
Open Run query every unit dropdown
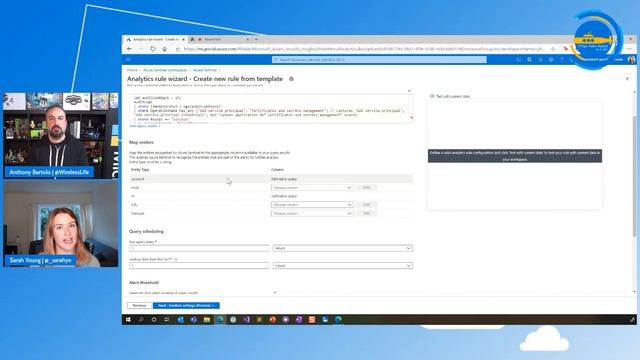click(x=342, y=248)
